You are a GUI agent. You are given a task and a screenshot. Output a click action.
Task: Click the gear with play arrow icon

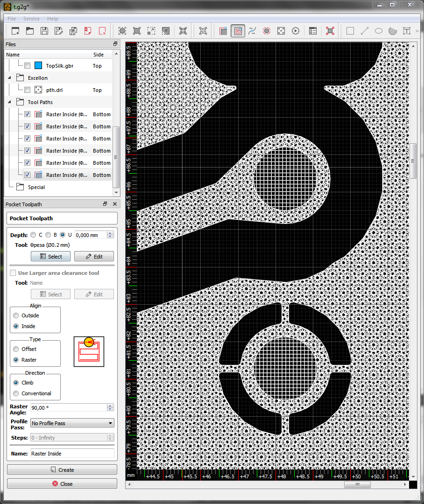coord(296,31)
